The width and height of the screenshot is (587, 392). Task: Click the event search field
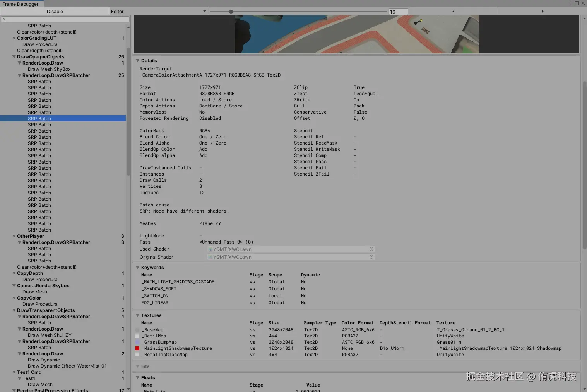coord(66,19)
